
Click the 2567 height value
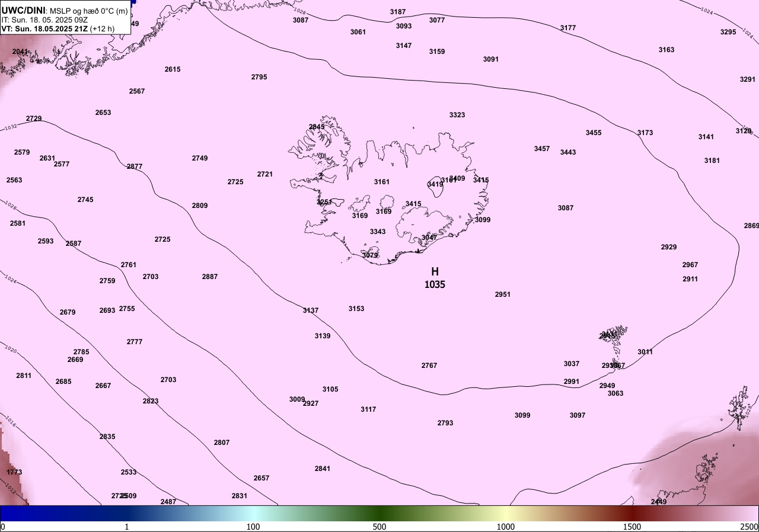[137, 91]
